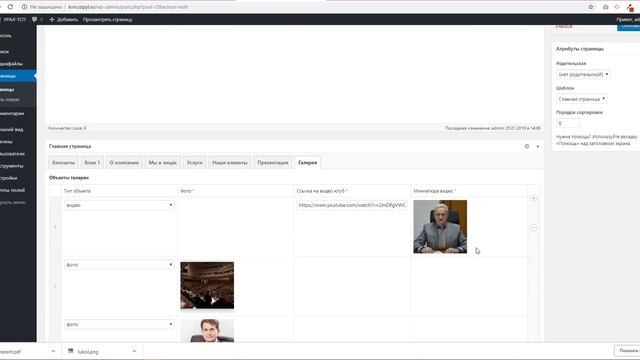This screenshot has height=360, width=640.
Task: Open the third row Тип объекта dropdown set to фото
Action: click(119, 324)
